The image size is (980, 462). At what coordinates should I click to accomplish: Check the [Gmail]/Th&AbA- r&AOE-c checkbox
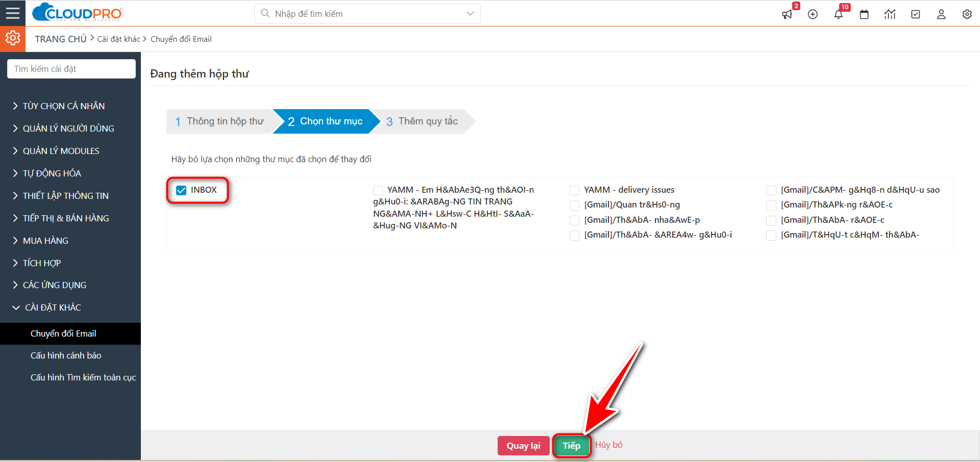coord(771,220)
